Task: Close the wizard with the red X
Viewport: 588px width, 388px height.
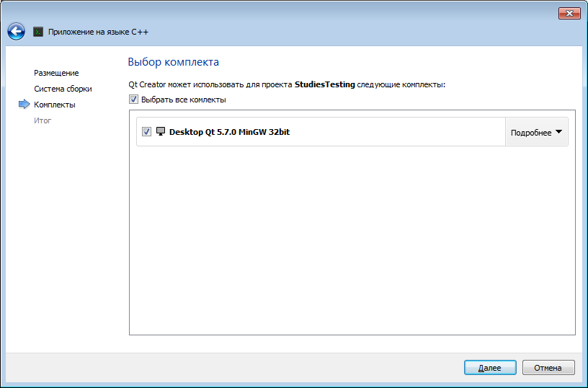Action: (567, 14)
